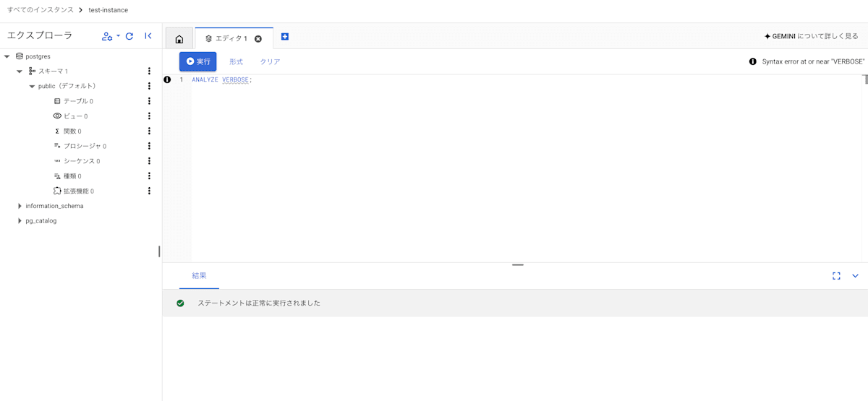Refresh the explorer panel
This screenshot has height=401, width=868.
click(x=129, y=36)
